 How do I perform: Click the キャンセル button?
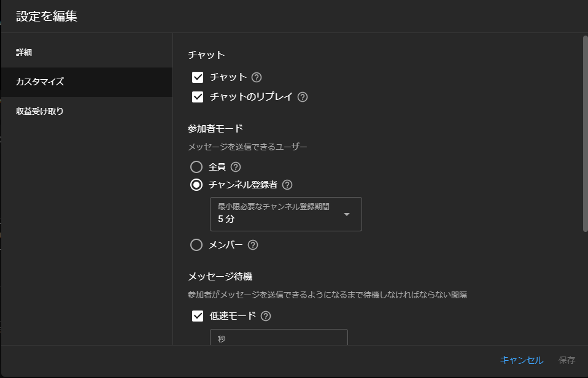pos(522,360)
